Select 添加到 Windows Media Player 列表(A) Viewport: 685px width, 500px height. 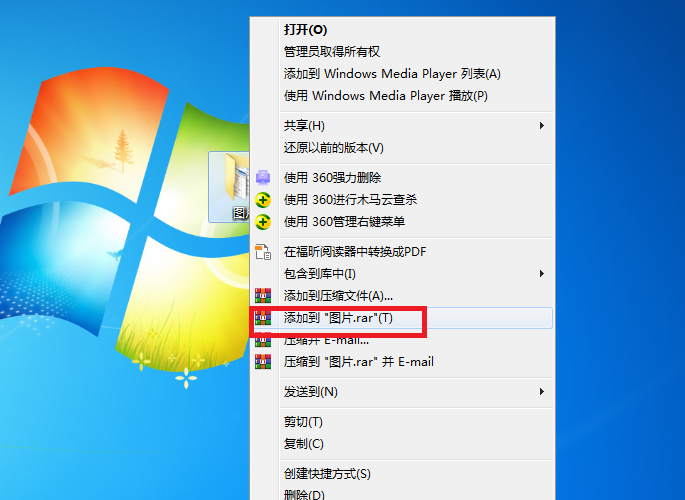click(x=402, y=73)
